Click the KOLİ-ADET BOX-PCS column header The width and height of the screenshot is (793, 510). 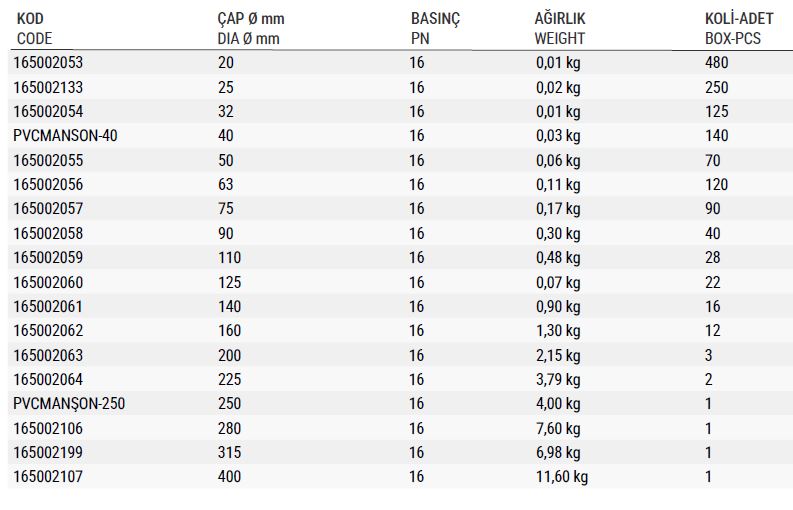739,28
